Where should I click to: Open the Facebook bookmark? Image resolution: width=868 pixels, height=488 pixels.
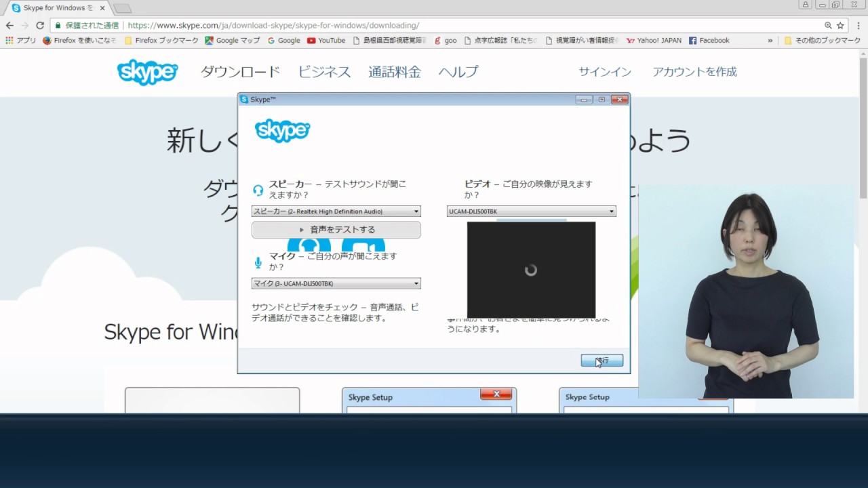709,41
